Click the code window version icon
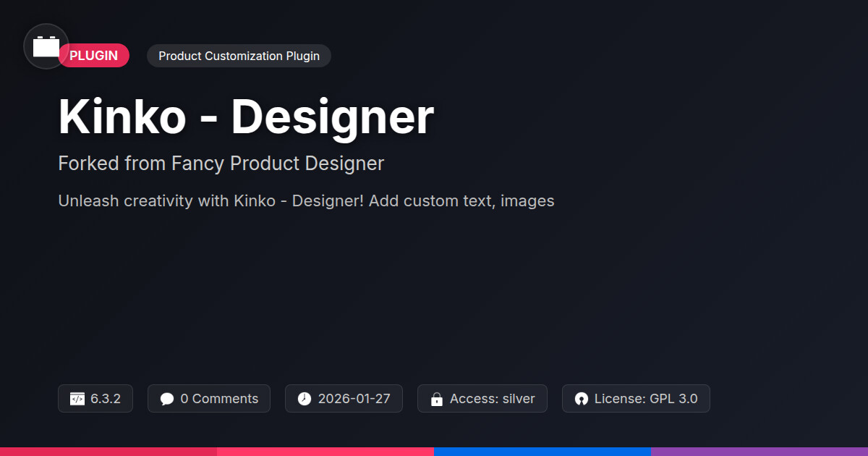This screenshot has height=456, width=868. [77, 399]
